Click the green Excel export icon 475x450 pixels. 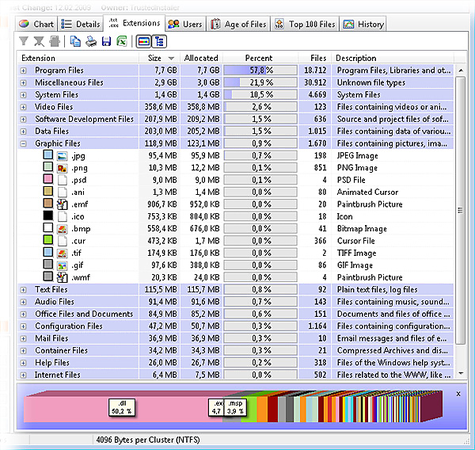(x=122, y=41)
